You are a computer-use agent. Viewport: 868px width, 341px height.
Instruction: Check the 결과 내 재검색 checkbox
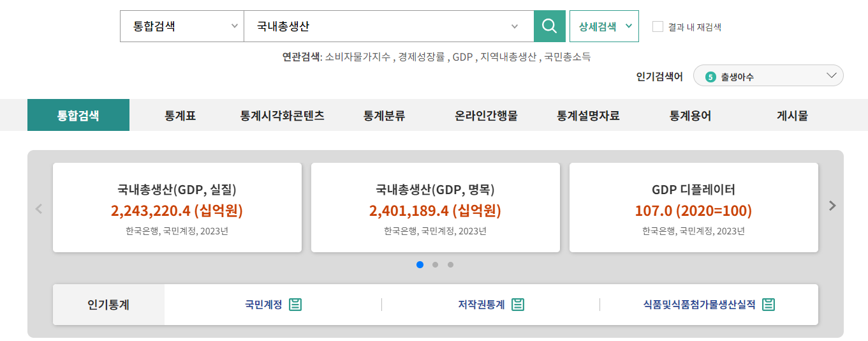658,27
